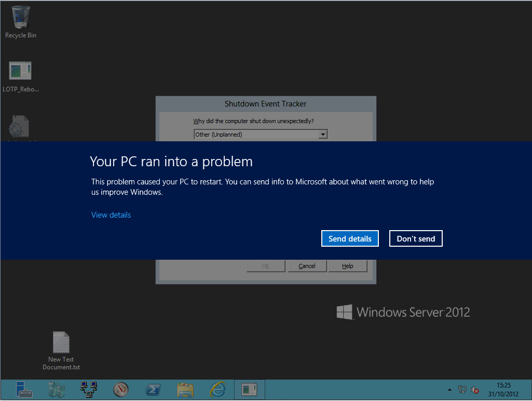Click the muted volume tray icon

click(x=474, y=390)
